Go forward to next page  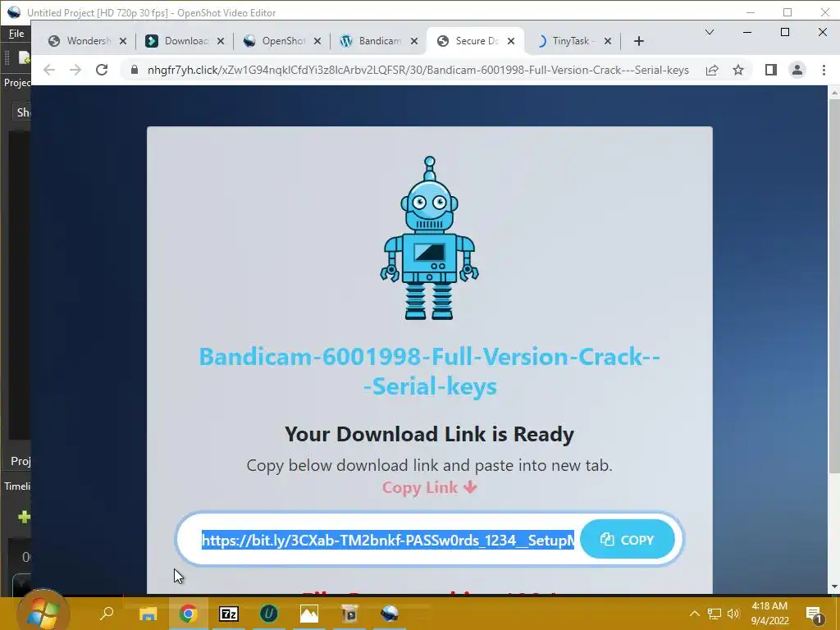(x=75, y=71)
